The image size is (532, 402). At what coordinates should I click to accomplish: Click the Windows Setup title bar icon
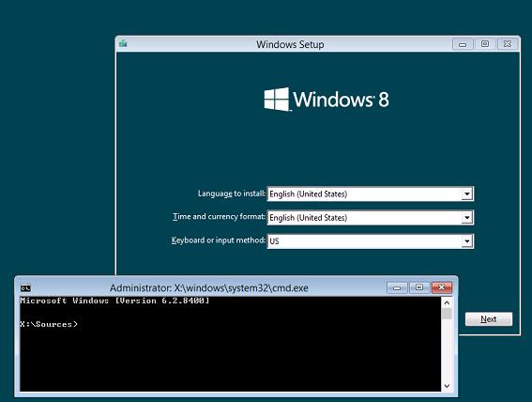(x=123, y=43)
